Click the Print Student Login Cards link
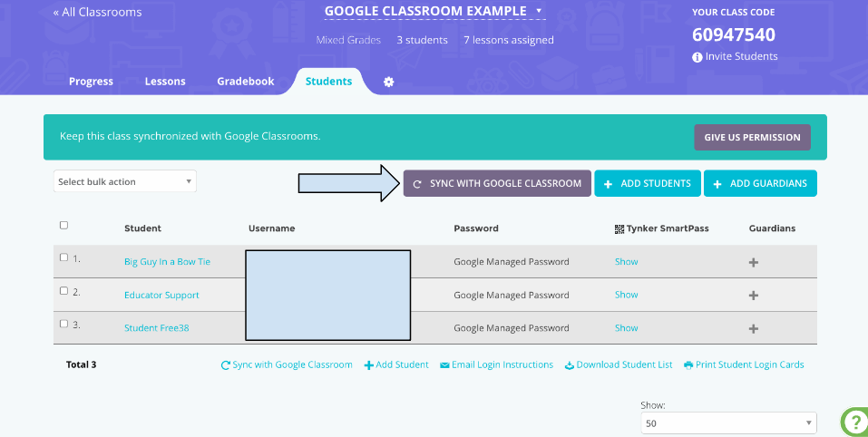This screenshot has width=868, height=437. coord(749,365)
